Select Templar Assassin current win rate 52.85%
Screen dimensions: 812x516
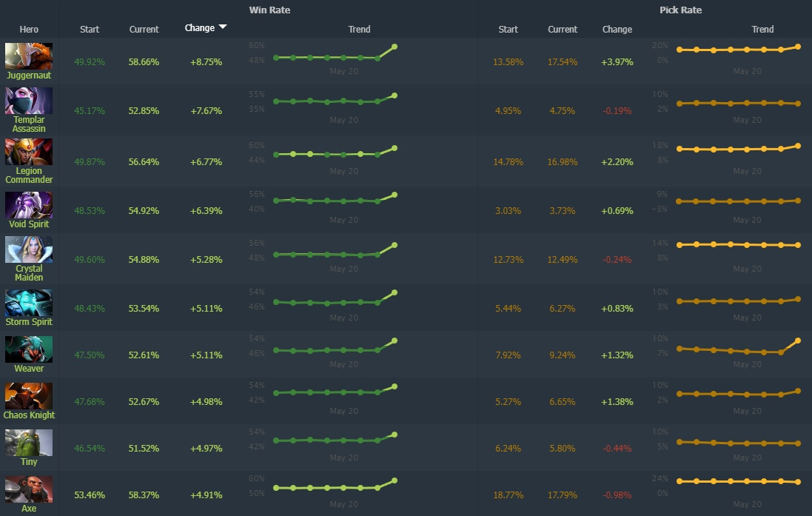point(144,110)
